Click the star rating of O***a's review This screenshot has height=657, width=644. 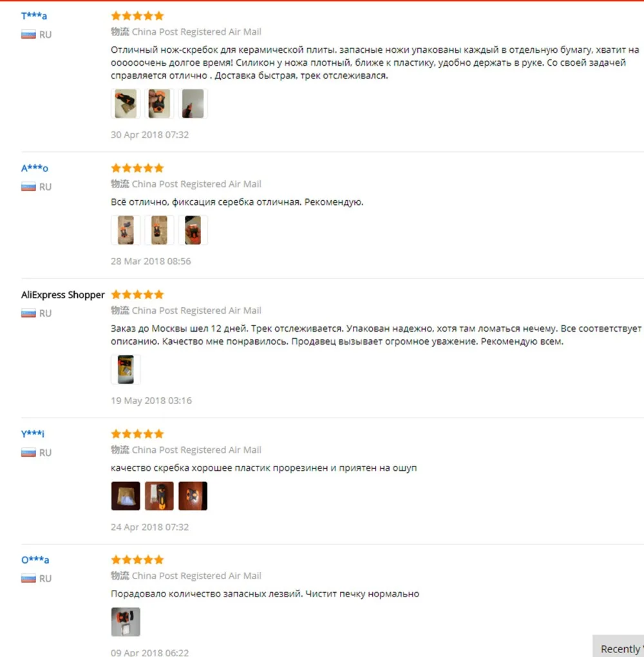tap(137, 560)
